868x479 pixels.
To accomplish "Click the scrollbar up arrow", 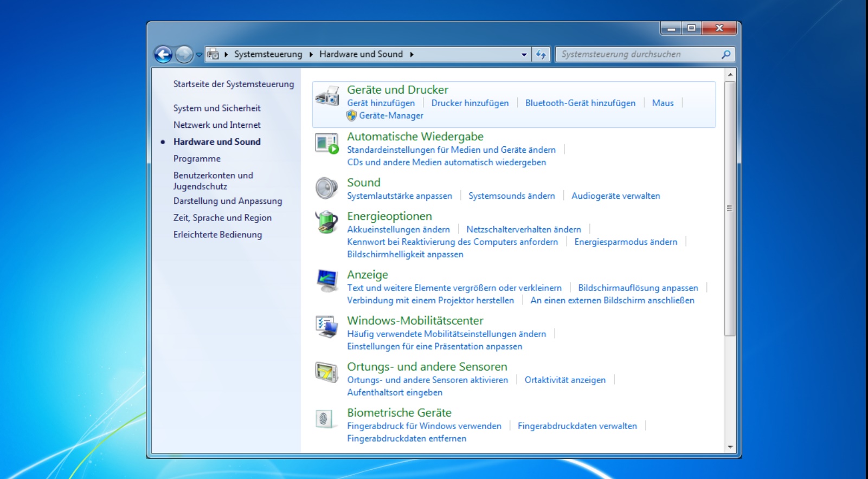I will pos(730,74).
